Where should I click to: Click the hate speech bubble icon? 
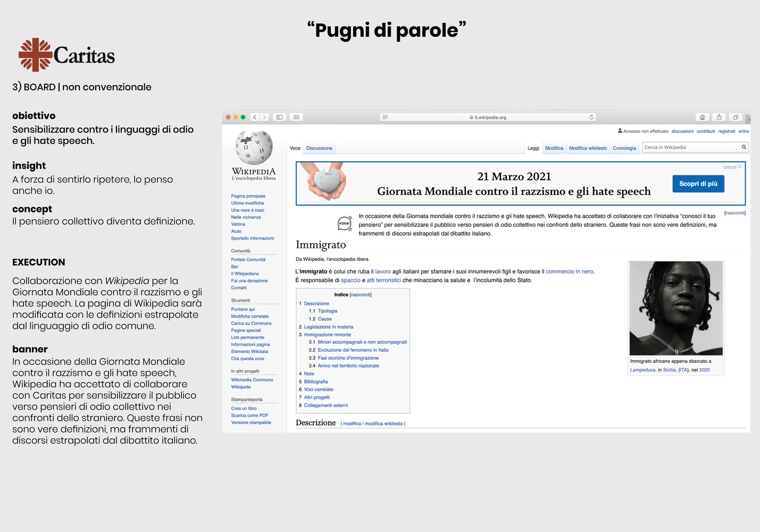coord(345,223)
